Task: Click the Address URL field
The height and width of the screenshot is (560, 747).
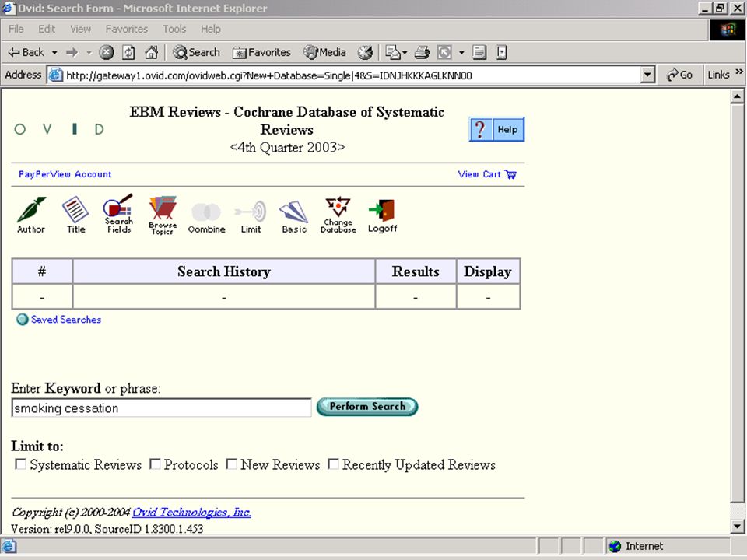Action: (352, 75)
